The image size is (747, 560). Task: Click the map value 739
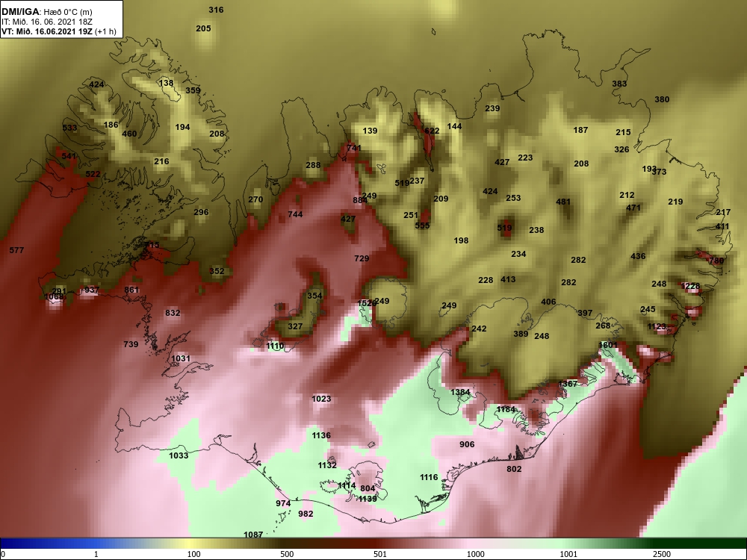[x=131, y=344]
